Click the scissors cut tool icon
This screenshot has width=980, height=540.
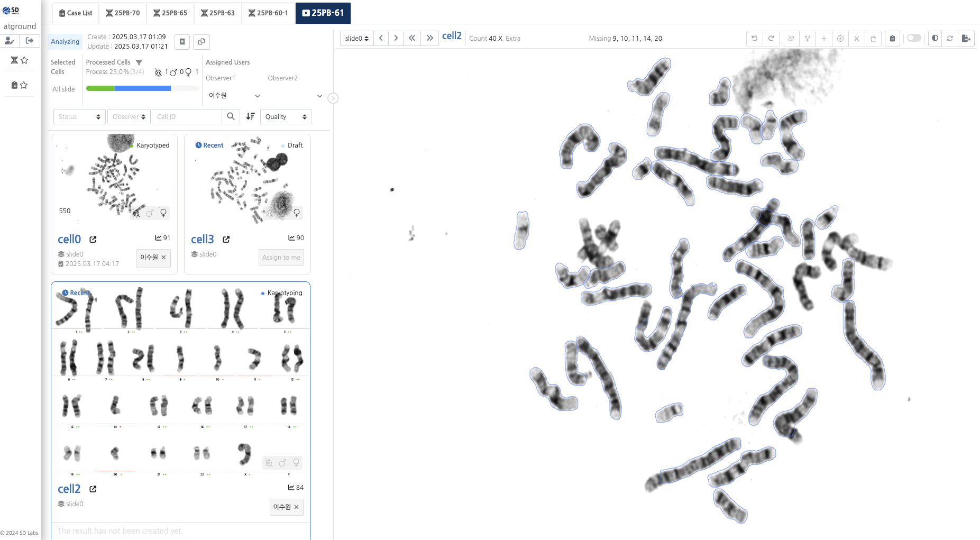(856, 39)
